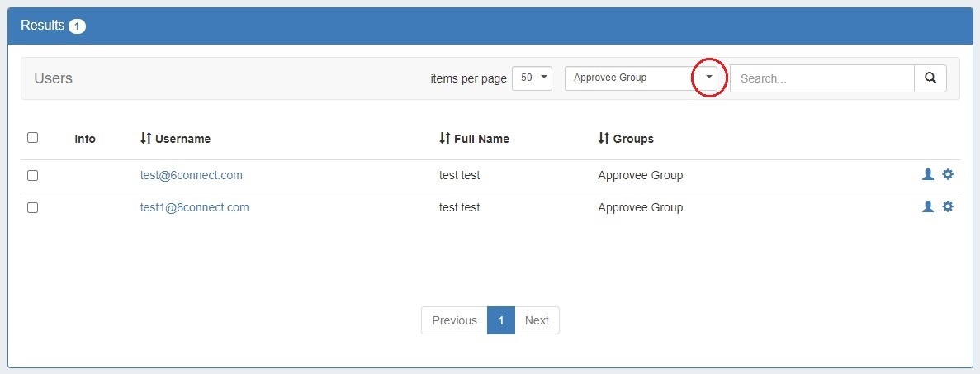The image size is (980, 374).
Task: Check the box for test1@6connect.com row
Action: tap(33, 207)
